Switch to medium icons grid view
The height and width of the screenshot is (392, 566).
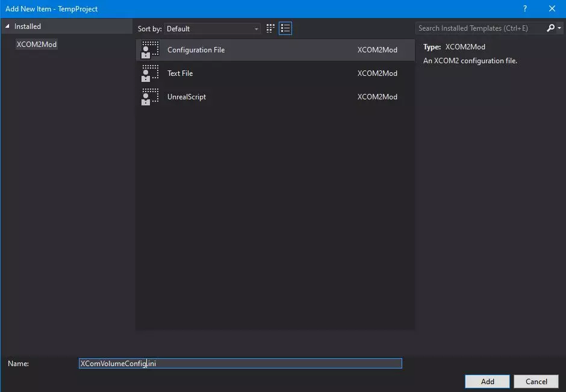pyautogui.click(x=270, y=28)
